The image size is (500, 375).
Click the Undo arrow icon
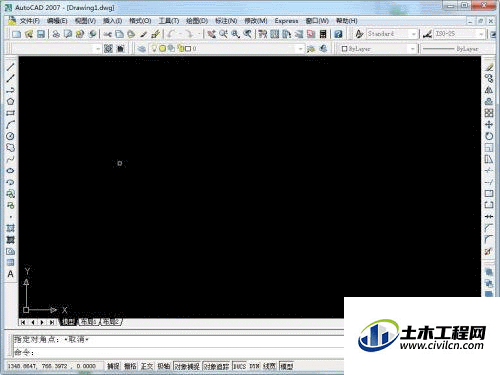[171, 34]
